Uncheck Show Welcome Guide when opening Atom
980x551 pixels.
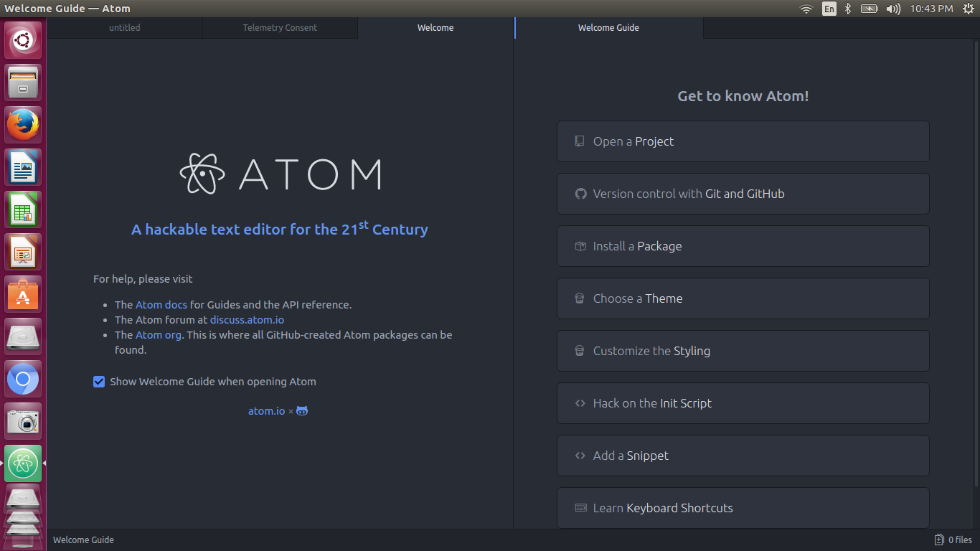click(99, 382)
